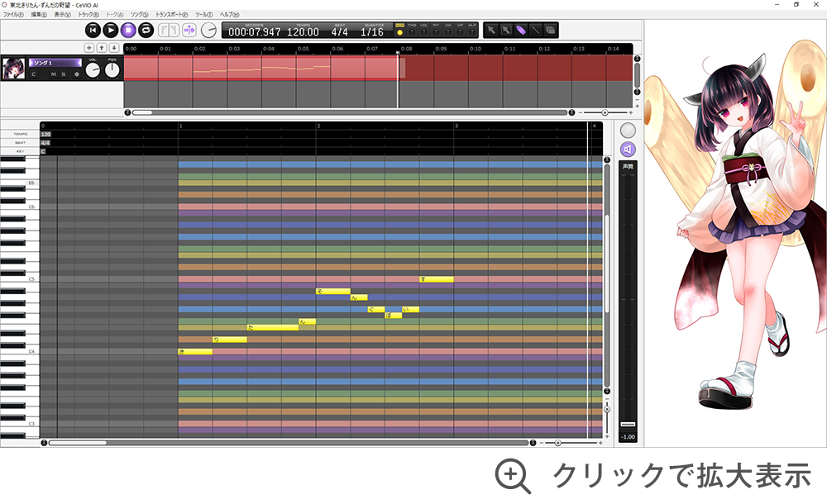This screenshot has width=827, height=504.
Task: Select the eraser tool
Action: click(550, 30)
